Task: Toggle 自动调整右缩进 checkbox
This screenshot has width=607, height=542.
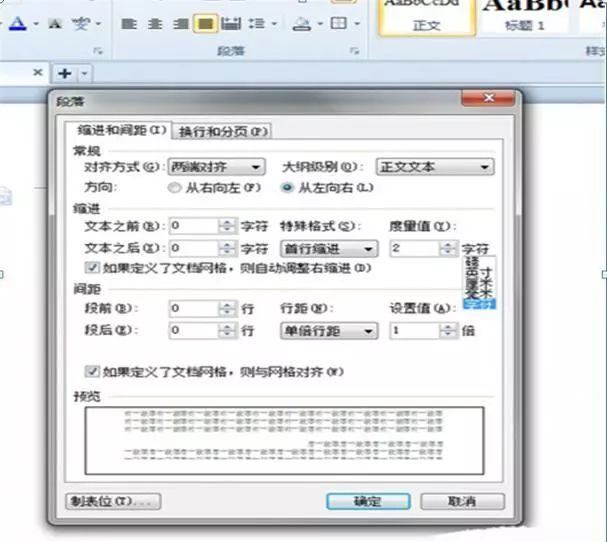Action: 92,268
